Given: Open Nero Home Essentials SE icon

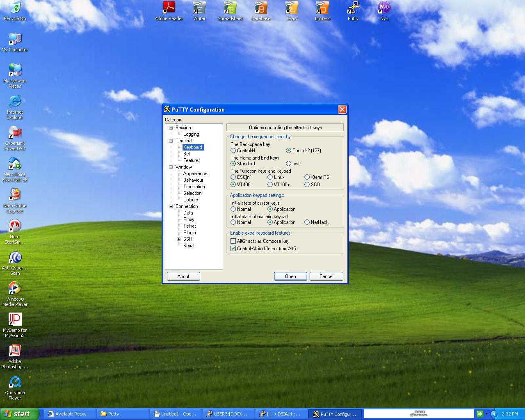Looking at the screenshot, I should coord(15,170).
